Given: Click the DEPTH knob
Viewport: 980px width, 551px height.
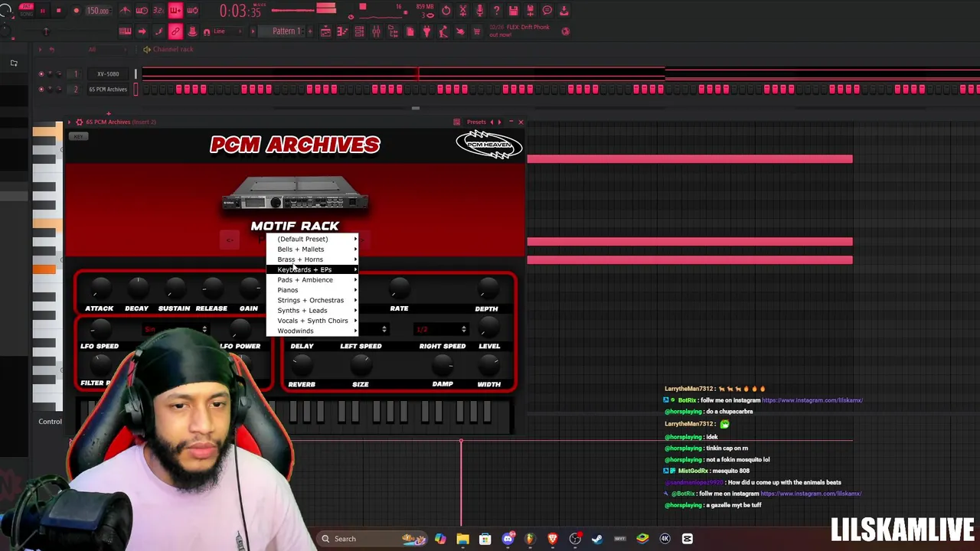Looking at the screenshot, I should (486, 289).
